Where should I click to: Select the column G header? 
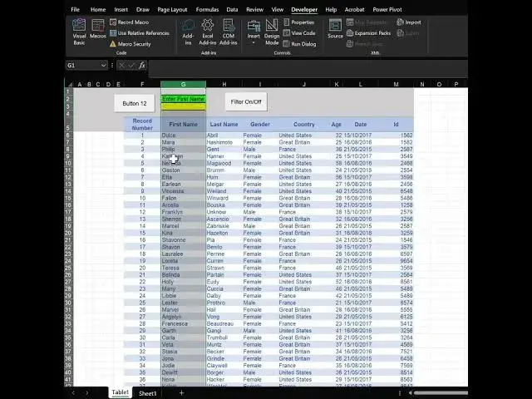(183, 84)
